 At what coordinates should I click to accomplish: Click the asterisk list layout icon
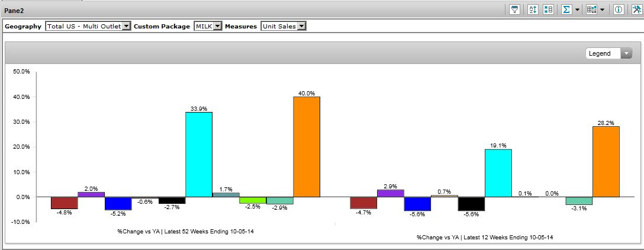(x=548, y=9)
